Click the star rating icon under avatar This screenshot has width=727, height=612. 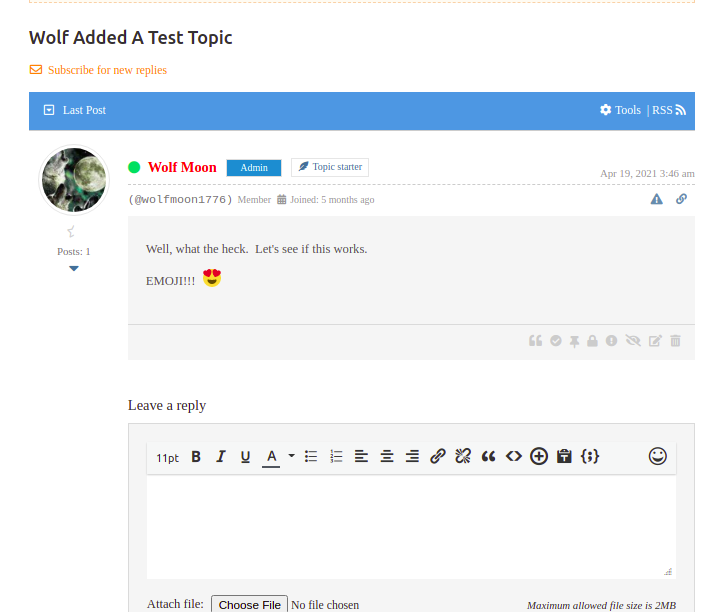pyautogui.click(x=71, y=231)
